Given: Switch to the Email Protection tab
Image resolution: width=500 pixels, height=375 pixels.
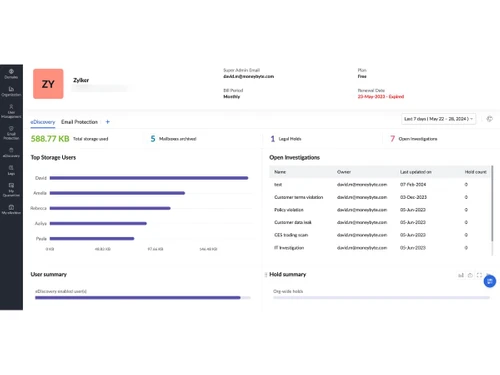Looking at the screenshot, I should pyautogui.click(x=79, y=122).
